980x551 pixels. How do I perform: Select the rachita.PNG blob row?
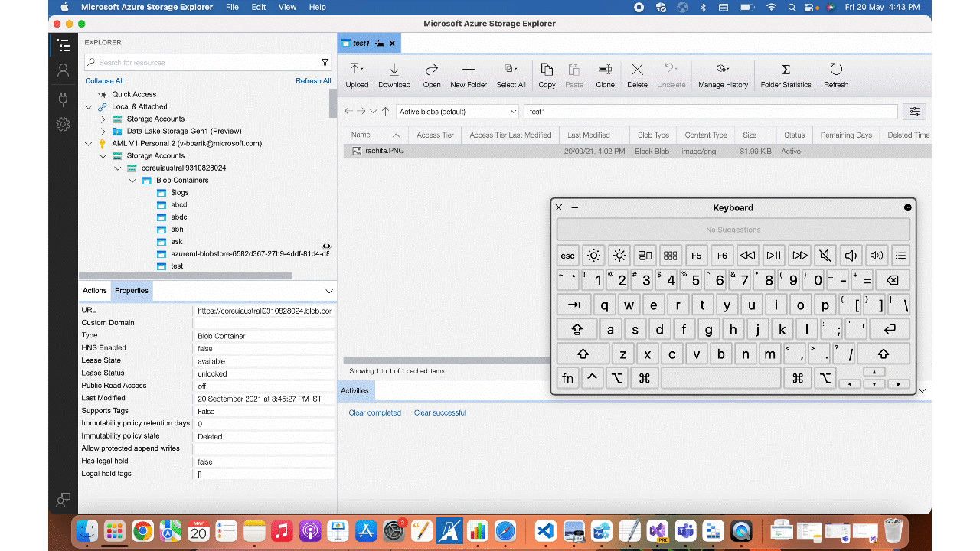coord(637,152)
